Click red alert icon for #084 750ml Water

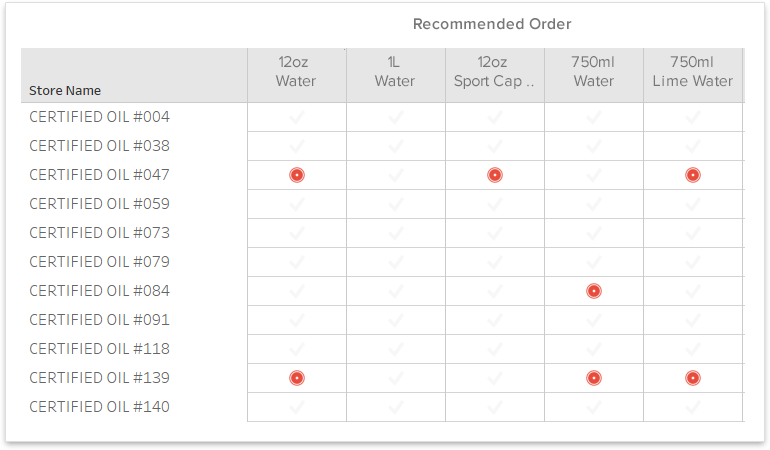[x=594, y=291]
